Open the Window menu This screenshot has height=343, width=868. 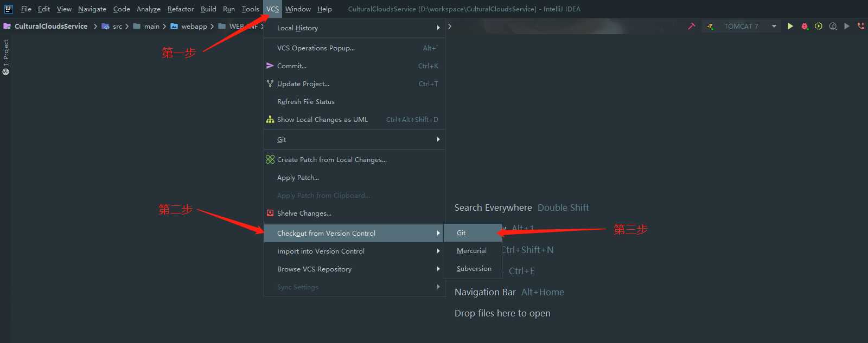point(298,9)
